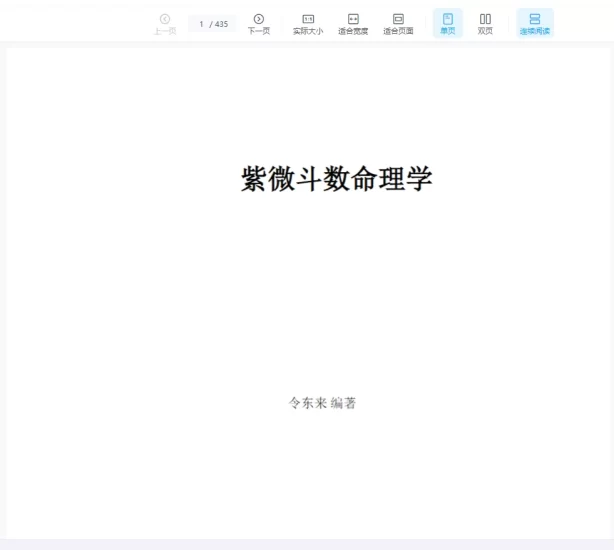Enable 双页 mode via its label
This screenshot has height=550, width=614.
click(x=485, y=31)
